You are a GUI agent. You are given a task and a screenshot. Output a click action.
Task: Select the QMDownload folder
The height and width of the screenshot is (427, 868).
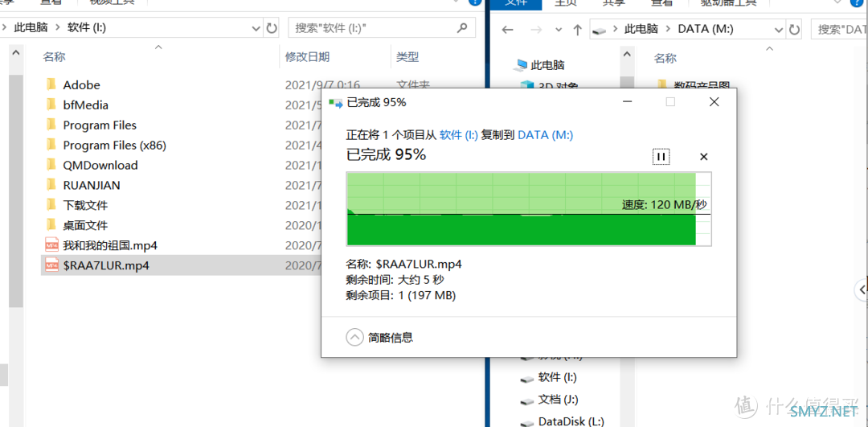100,165
